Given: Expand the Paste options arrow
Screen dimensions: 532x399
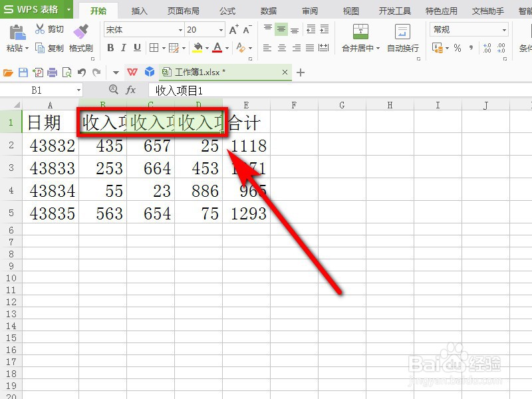Looking at the screenshot, I should click(x=27, y=48).
